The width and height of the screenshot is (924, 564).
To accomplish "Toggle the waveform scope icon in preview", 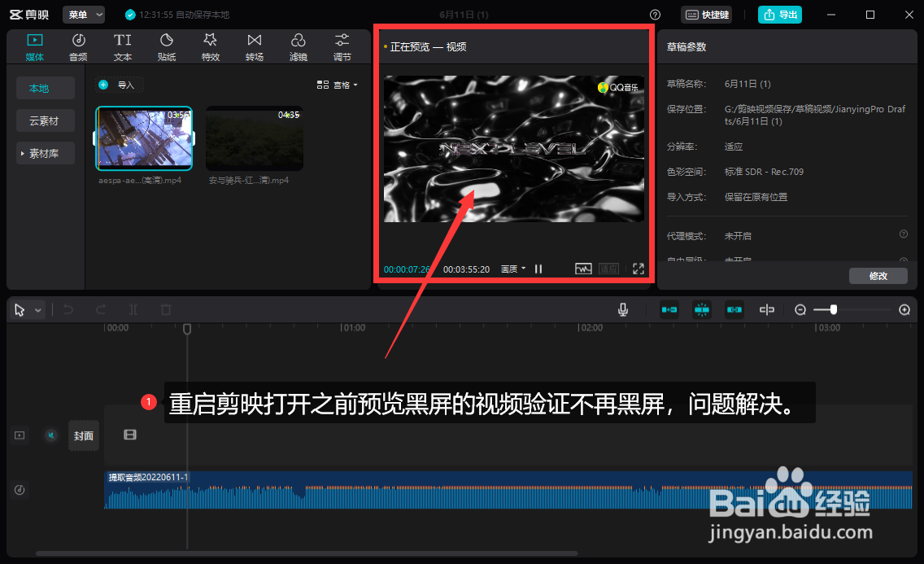I will point(583,269).
